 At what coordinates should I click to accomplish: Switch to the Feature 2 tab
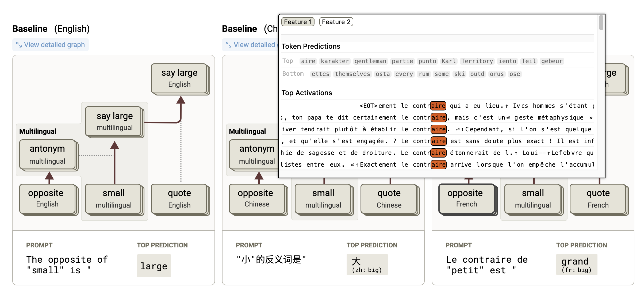coord(336,22)
